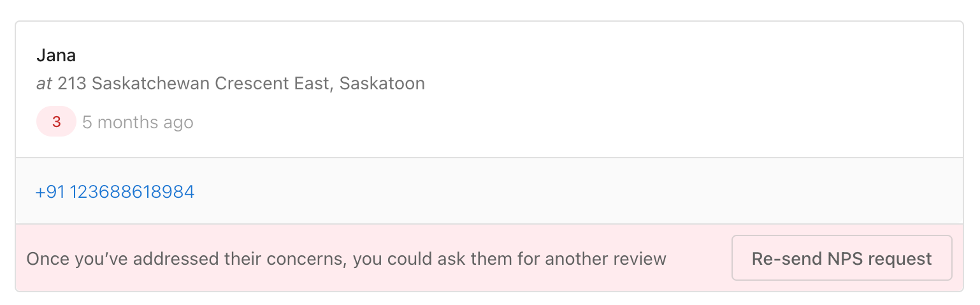This screenshot has width=980, height=305.
Task: Click the customer name Jana
Action: pos(56,56)
